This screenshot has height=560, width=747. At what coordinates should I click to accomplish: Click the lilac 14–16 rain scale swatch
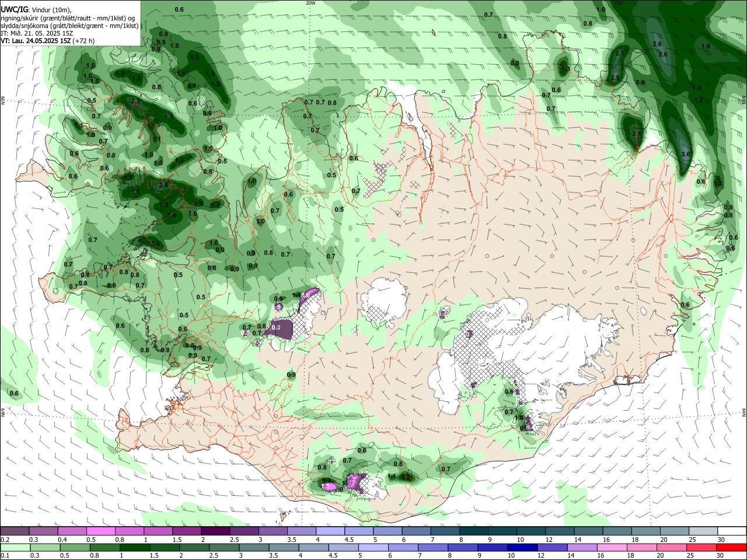click(582, 548)
